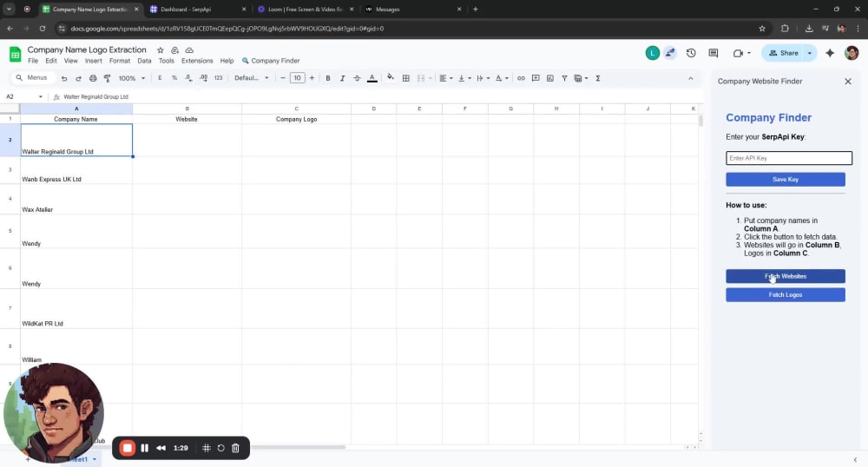Close the Company Website Finder sidebar
Image resolution: width=868 pixels, height=467 pixels.
pyautogui.click(x=848, y=82)
